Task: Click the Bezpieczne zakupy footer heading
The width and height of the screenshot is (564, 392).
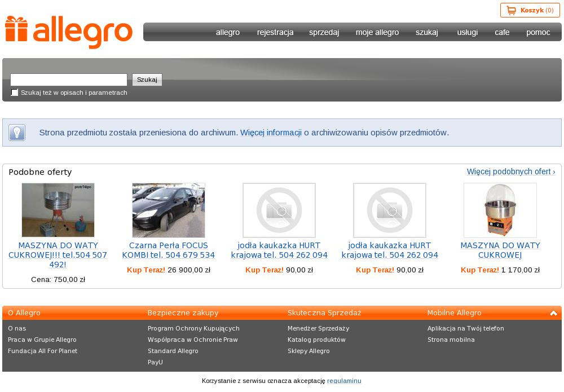Action: (x=183, y=313)
